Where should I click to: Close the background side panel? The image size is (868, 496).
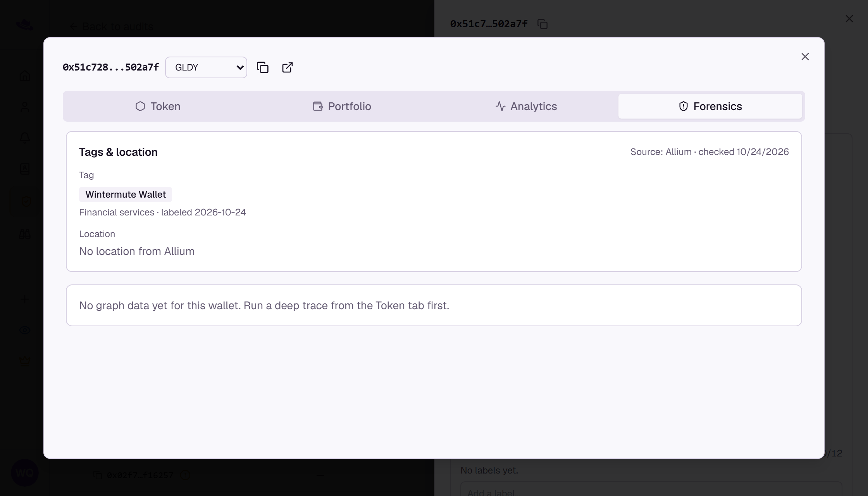coord(849,19)
